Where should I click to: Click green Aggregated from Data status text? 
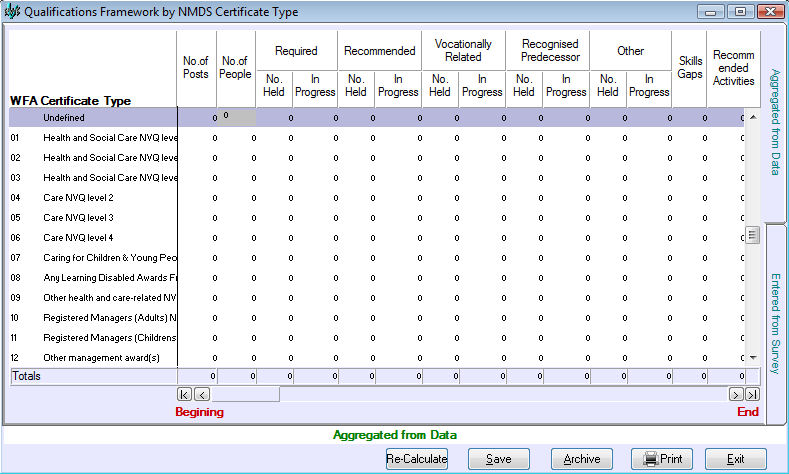pos(395,435)
